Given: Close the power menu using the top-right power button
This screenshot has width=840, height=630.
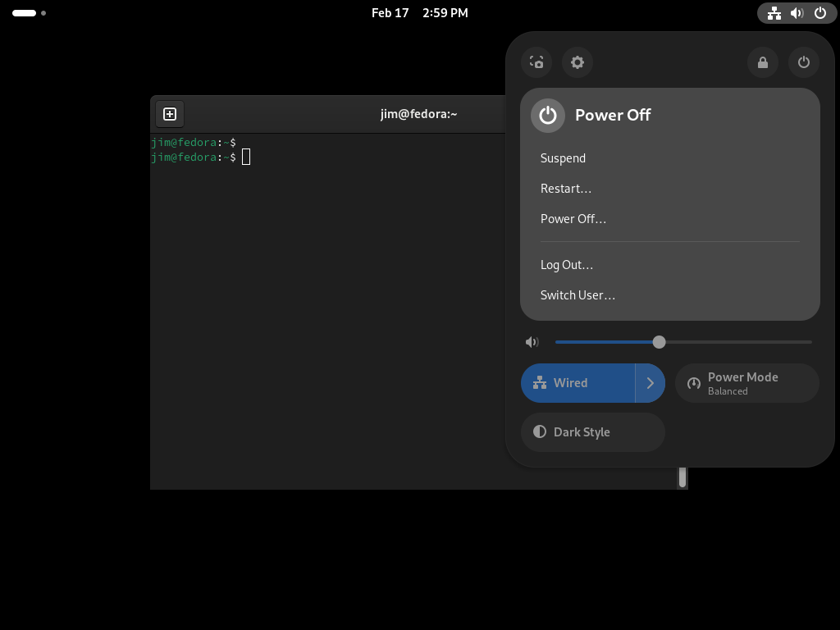Looking at the screenshot, I should (x=804, y=62).
